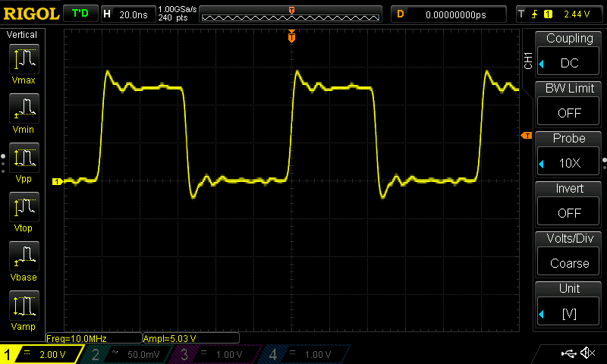Select channel 4 tab at 1.00 V
The width and height of the screenshot is (607, 364).
coord(306,354)
